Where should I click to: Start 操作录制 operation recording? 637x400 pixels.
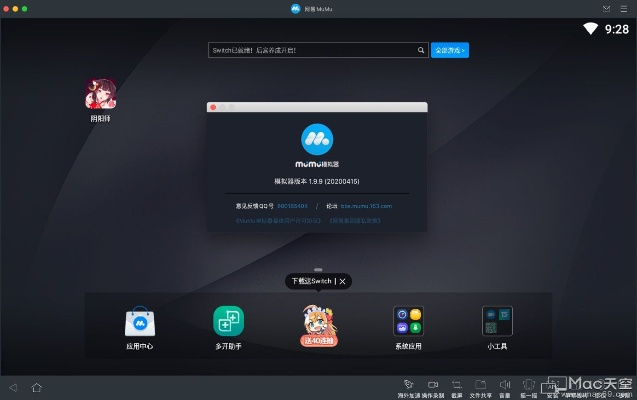433,388
